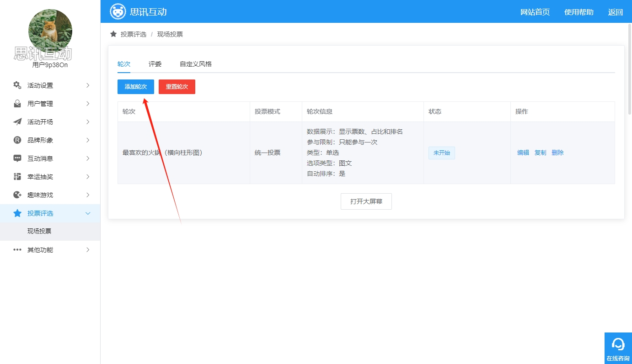Click 编辑 link for 最喜欢的火锅 round
Screen dimensions: 632x364
[x=523, y=153]
